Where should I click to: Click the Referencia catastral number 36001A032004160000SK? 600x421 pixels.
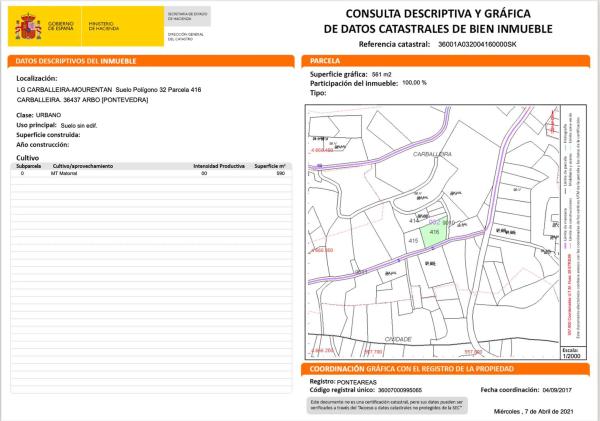pyautogui.click(x=479, y=45)
